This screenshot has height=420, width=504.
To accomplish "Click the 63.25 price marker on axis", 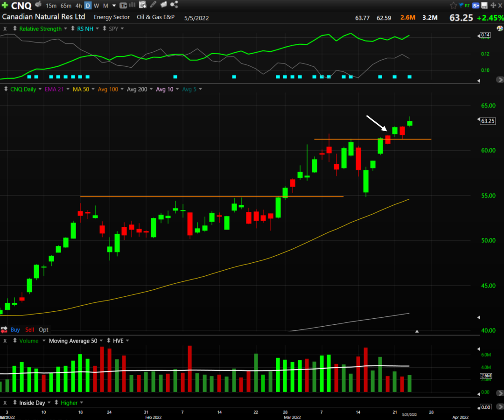I will coord(487,121).
